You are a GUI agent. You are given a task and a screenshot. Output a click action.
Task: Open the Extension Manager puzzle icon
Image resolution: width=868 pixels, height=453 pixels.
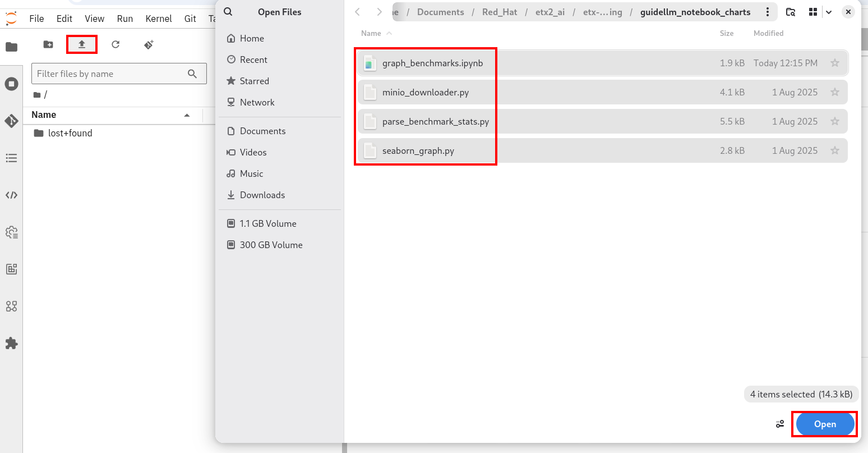click(x=11, y=344)
